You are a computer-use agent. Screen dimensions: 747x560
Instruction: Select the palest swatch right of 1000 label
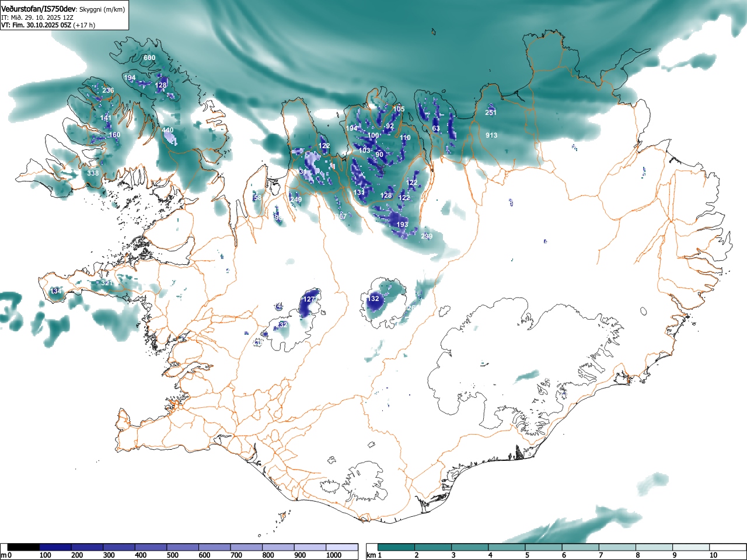pyautogui.click(x=342, y=547)
